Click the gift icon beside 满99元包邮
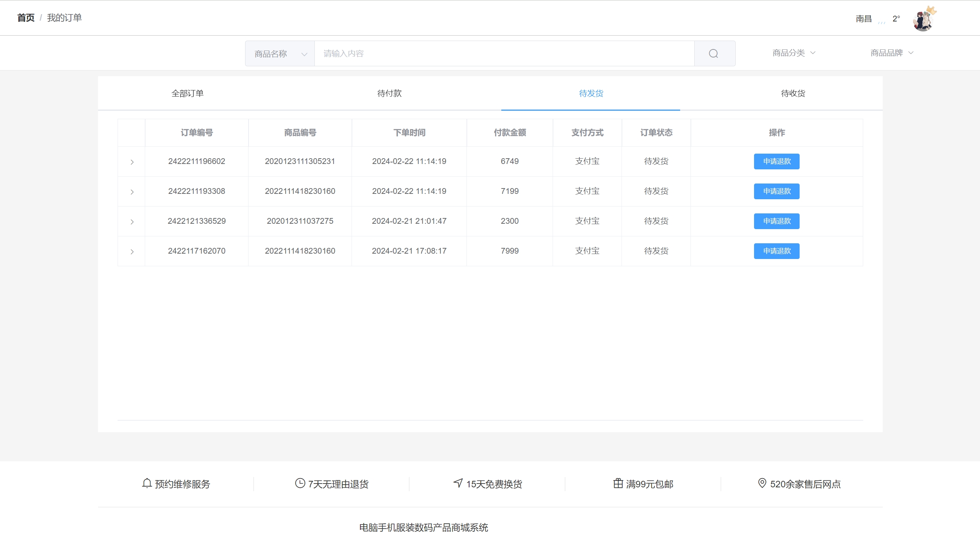Image resolution: width=980 pixels, height=536 pixels. click(618, 483)
